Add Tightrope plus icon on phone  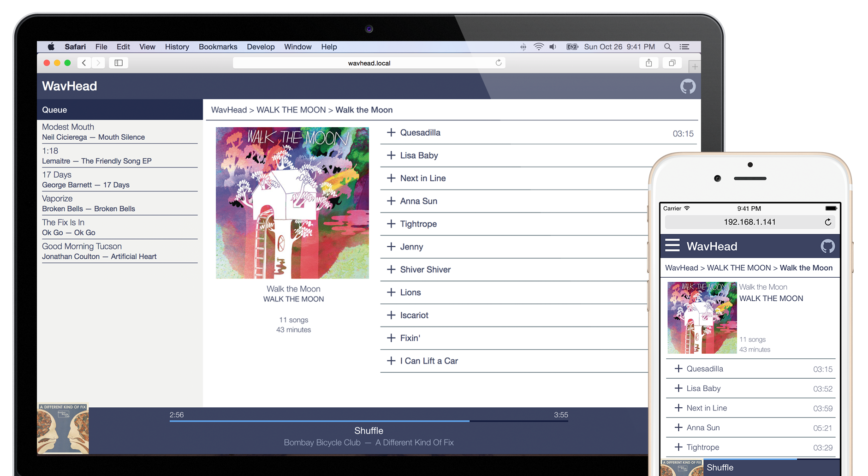pyautogui.click(x=678, y=447)
